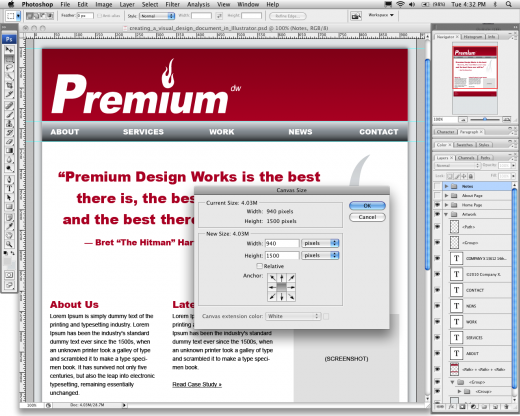This screenshot has width=520, height=416.
Task: Toggle Quick Mask mode icon
Action: (x=9, y=275)
